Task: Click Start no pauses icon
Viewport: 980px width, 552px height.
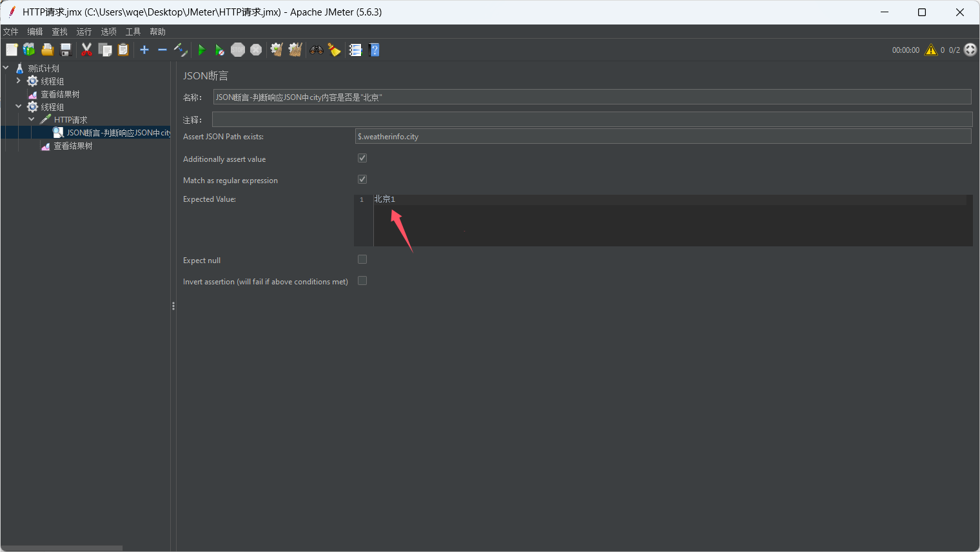Action: coord(219,50)
